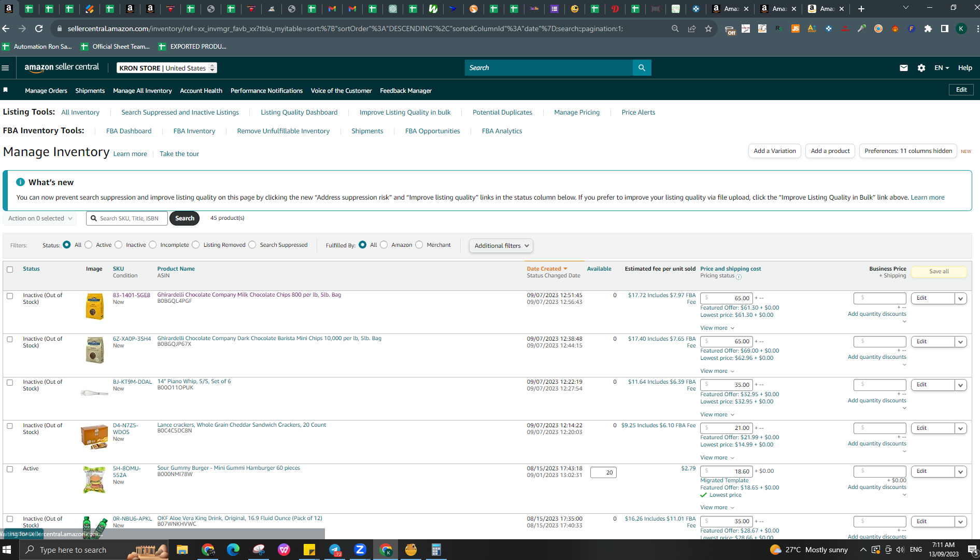Viewport: 980px width, 560px height.
Task: Open Feedback Manager
Action: (x=406, y=91)
